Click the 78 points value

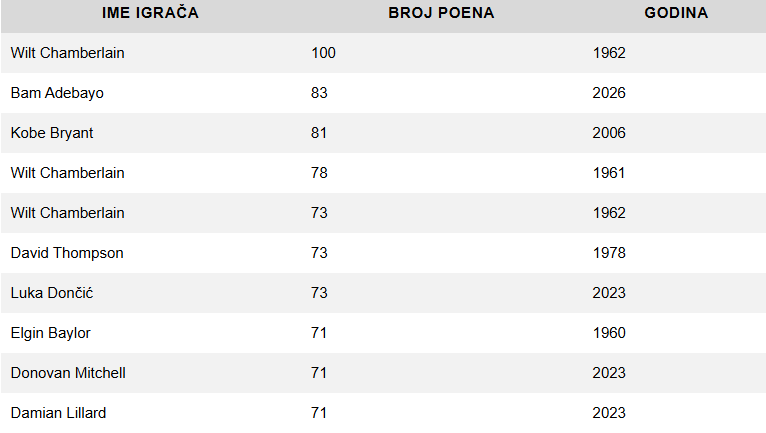pyautogui.click(x=319, y=173)
